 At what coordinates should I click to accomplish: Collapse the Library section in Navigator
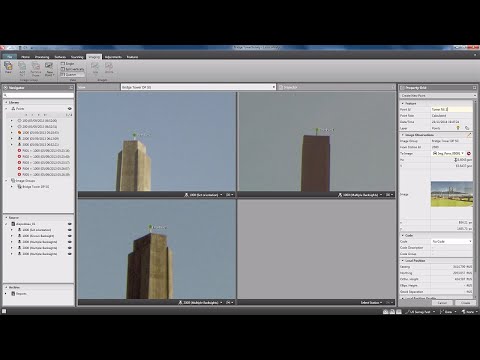point(6,102)
